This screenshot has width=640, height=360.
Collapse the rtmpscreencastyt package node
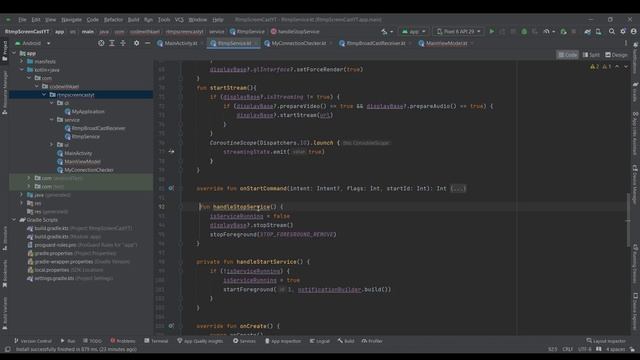pos(44,95)
